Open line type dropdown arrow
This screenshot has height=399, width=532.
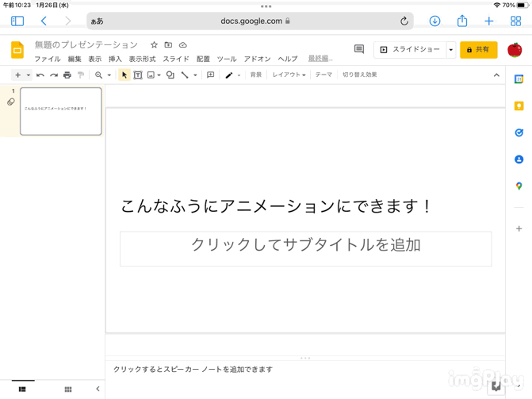tap(195, 75)
